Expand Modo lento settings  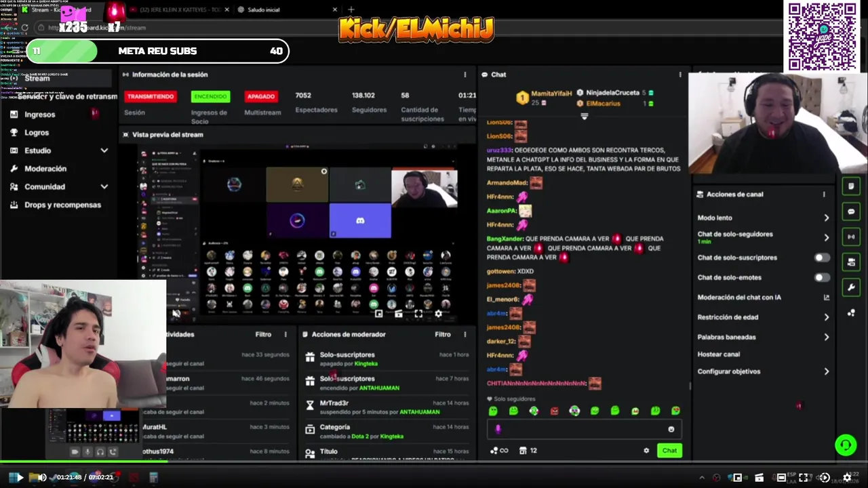826,218
